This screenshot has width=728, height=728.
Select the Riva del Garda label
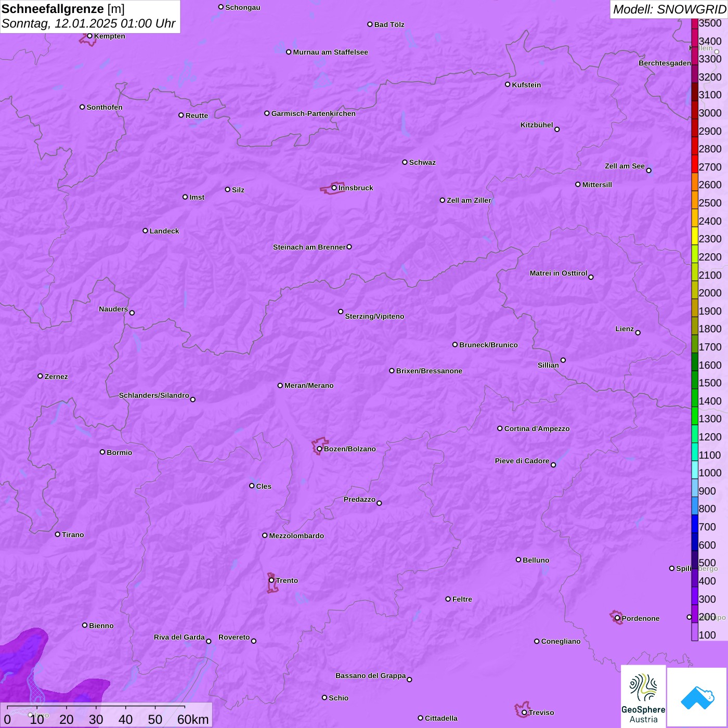179,637
